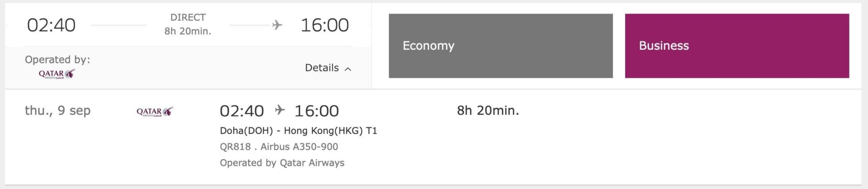The image size is (868, 189).
Task: Click the small airplane icon between 02:40 and 16:00 in the details row
Action: point(280,110)
